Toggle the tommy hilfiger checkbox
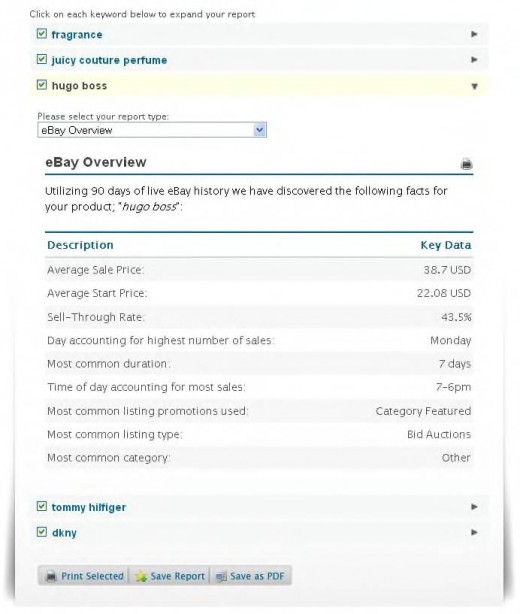The height and width of the screenshot is (614, 520). 42,506
